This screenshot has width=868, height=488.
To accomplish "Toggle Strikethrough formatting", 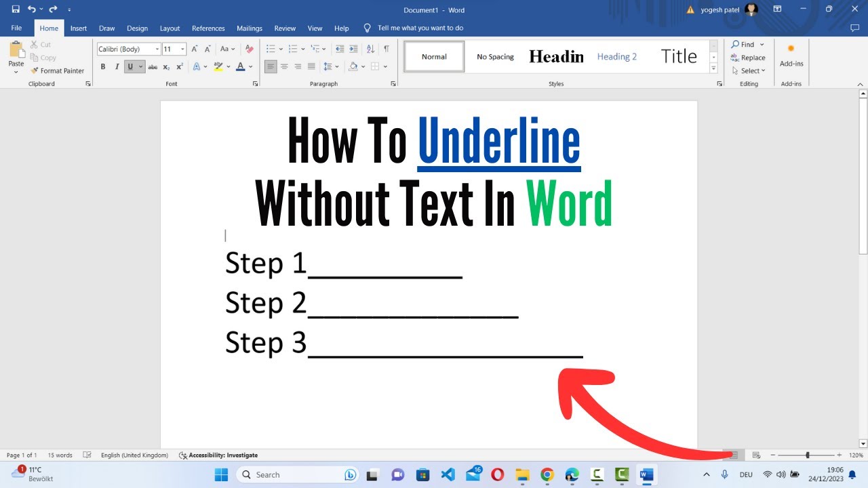I will click(x=153, y=66).
